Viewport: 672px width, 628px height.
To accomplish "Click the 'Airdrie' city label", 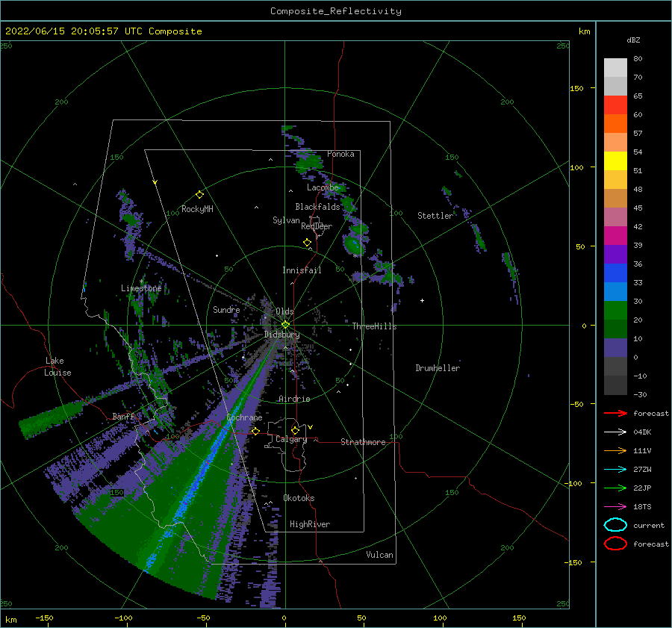I will [294, 399].
